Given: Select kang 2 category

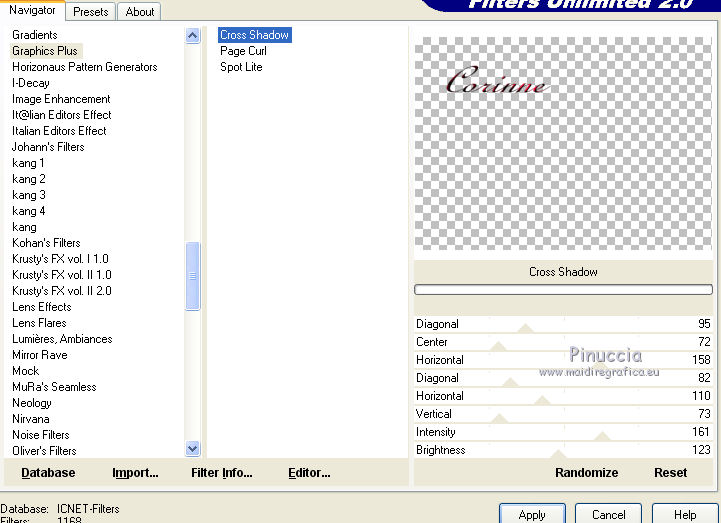Looking at the screenshot, I should coord(29,179).
